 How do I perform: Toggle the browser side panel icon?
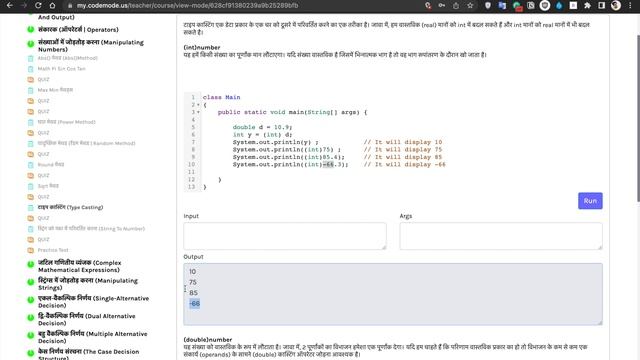(602, 5)
